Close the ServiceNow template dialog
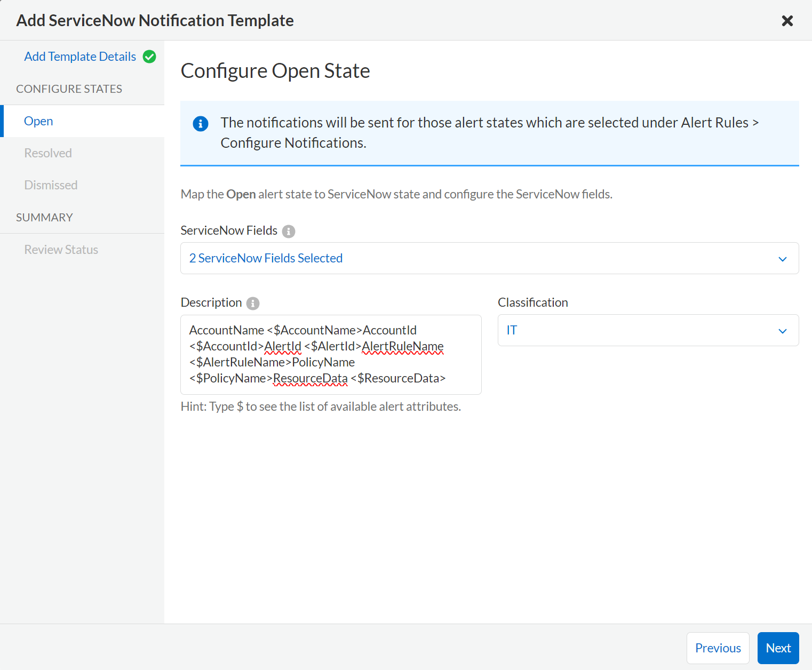The height and width of the screenshot is (670, 812). (787, 21)
